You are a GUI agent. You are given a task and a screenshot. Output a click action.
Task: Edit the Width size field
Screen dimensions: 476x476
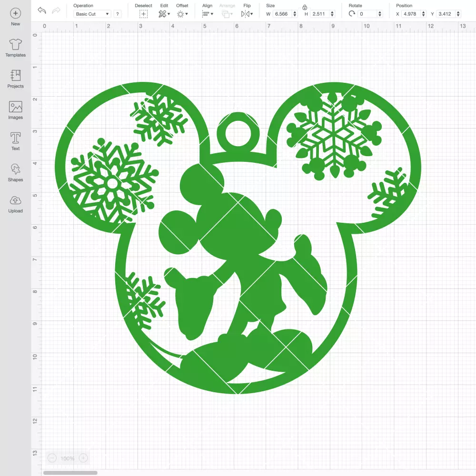coord(282,14)
